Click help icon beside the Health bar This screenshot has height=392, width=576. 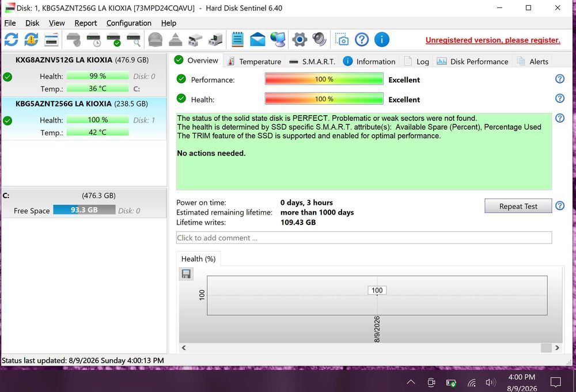pyautogui.click(x=559, y=98)
